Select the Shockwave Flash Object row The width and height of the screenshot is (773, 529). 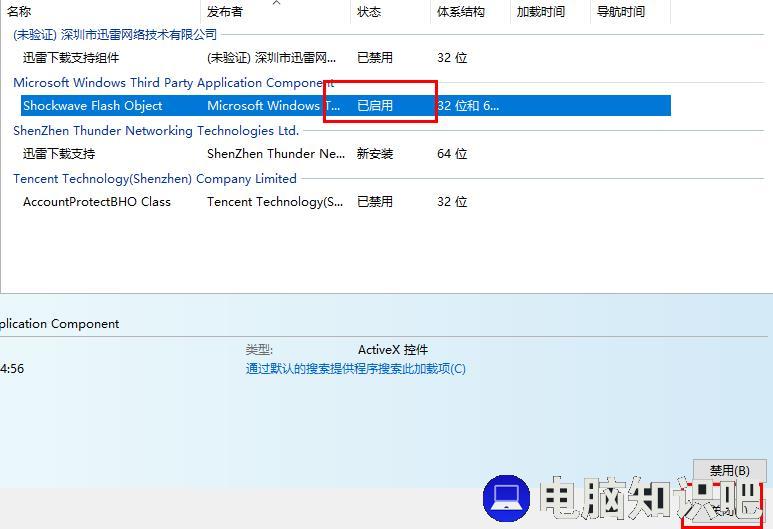tap(346, 106)
